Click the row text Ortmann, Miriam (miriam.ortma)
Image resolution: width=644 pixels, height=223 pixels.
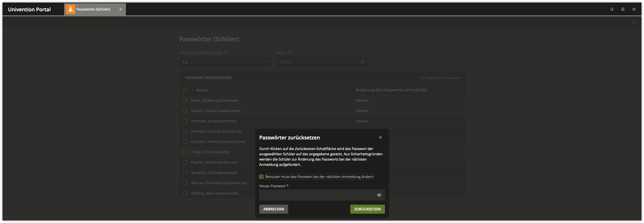pyautogui.click(x=218, y=142)
